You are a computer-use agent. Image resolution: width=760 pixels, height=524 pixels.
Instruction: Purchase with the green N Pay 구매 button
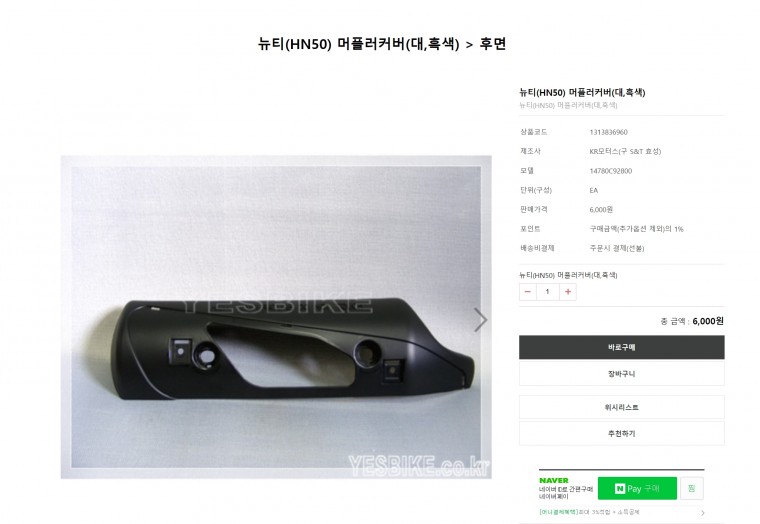pyautogui.click(x=637, y=488)
